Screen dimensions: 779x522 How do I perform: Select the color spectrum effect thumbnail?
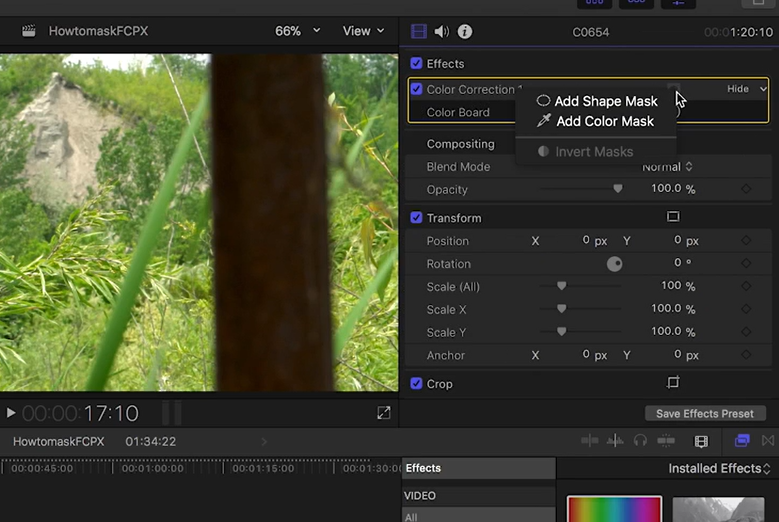tap(615, 509)
